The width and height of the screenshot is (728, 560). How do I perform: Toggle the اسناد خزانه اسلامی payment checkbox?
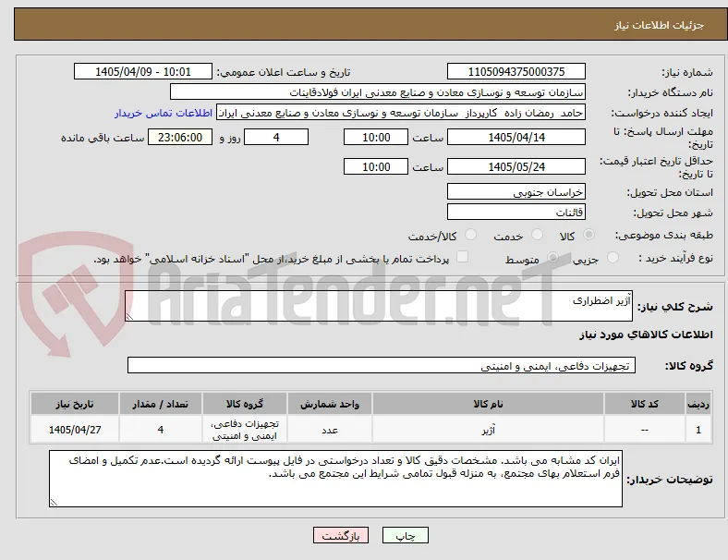coord(463,257)
